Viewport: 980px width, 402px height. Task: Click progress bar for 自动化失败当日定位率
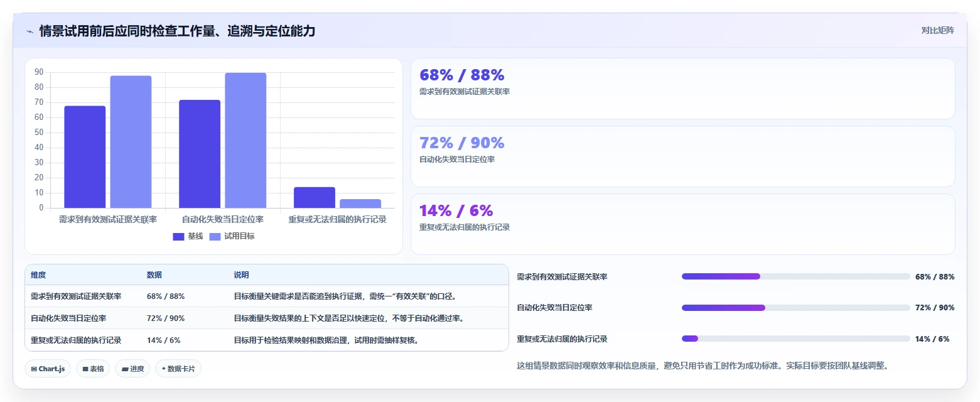[796, 308]
